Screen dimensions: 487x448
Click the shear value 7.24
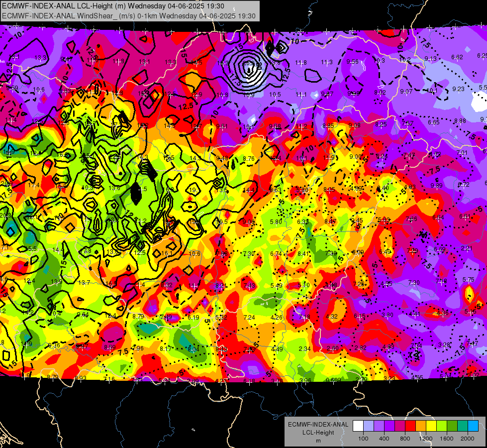[249, 318]
